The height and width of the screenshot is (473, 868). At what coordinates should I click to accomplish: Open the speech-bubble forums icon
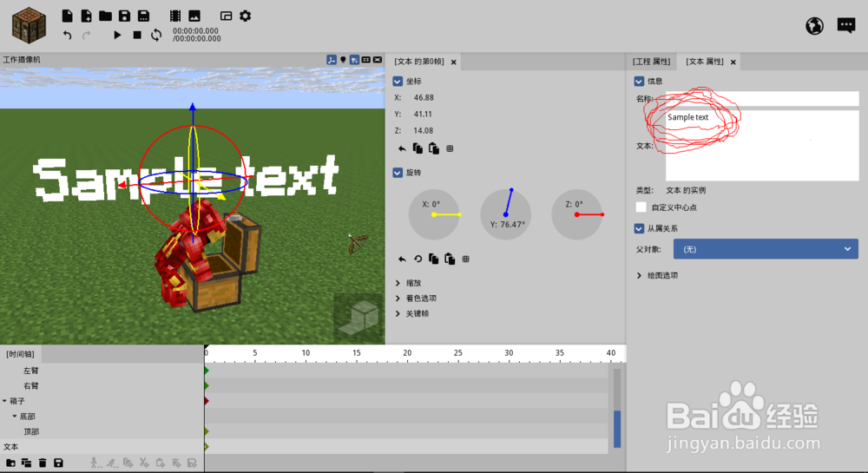[x=846, y=25]
